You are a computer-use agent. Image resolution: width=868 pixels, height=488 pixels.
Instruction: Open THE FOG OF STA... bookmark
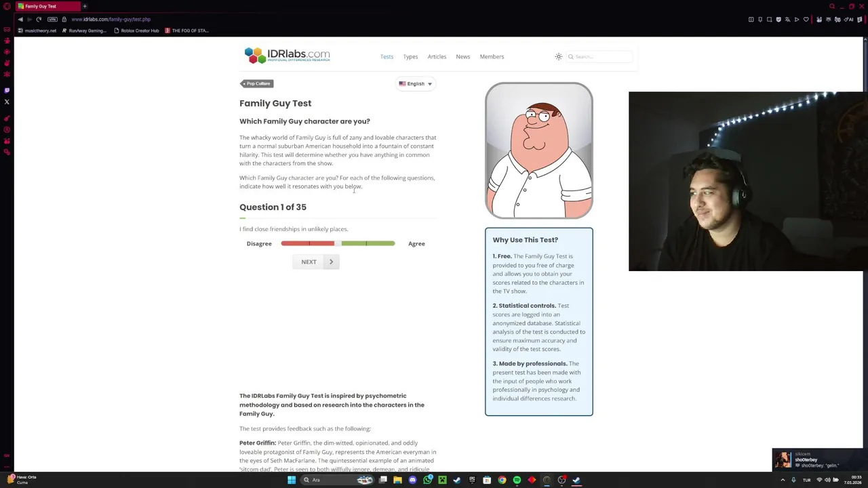(186, 30)
